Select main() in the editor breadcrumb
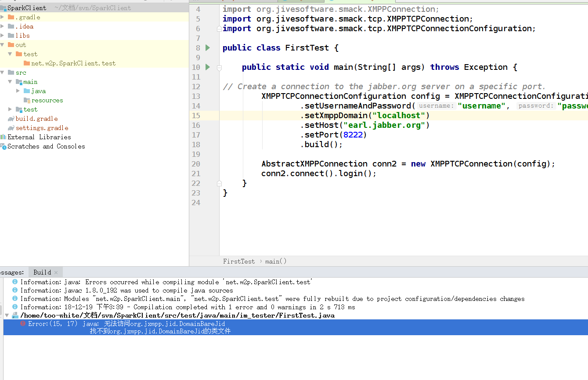Image resolution: width=588 pixels, height=380 pixels. [276, 261]
